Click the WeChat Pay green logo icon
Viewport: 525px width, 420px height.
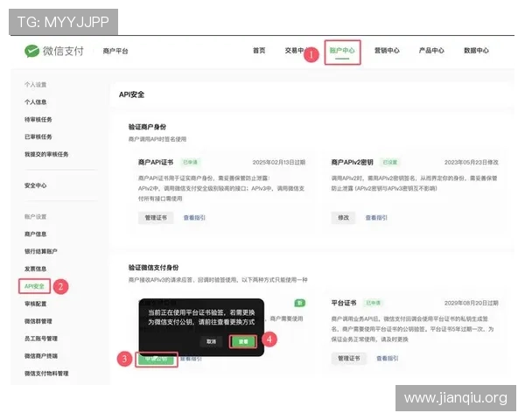32,51
